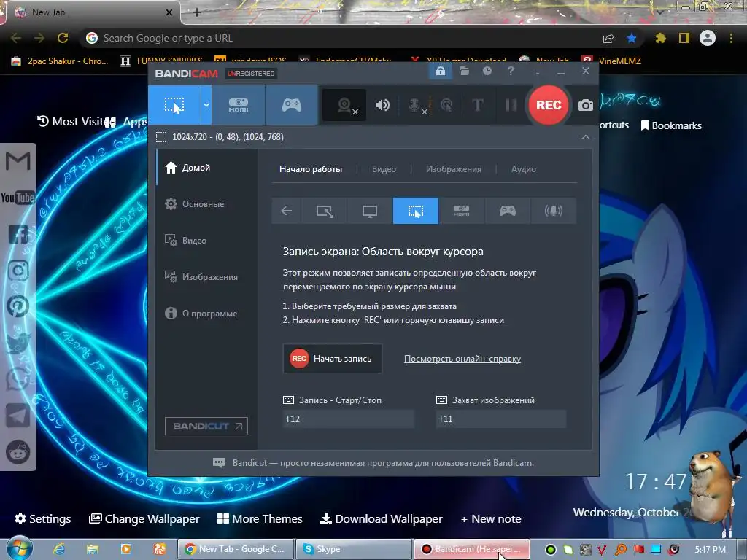Open Settings on the new tab page
Image resolution: width=747 pixels, height=560 pixels.
pos(43,518)
